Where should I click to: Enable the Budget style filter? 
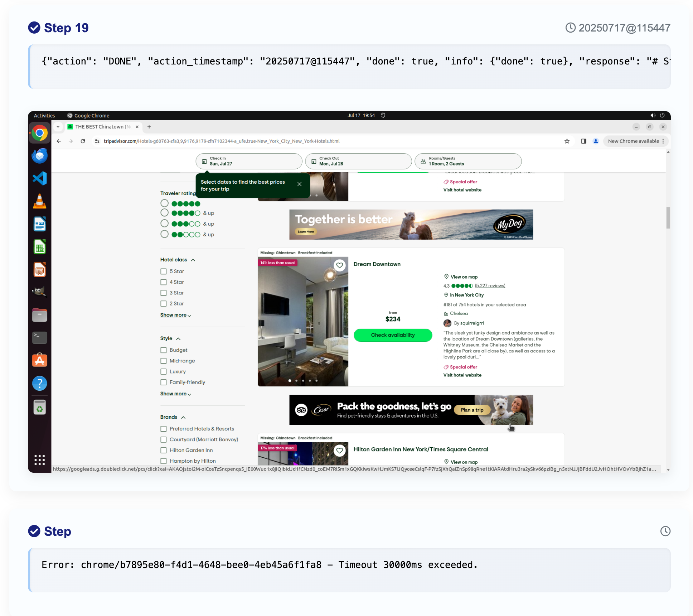[164, 350]
